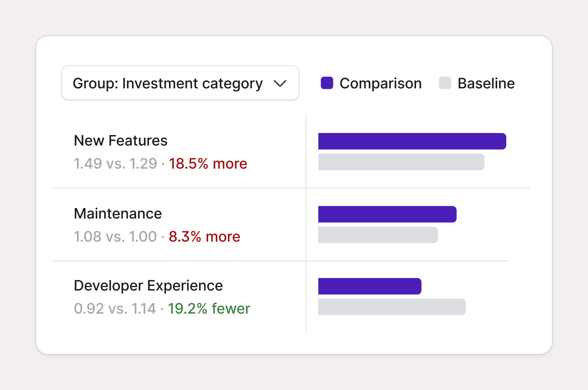Click the New Features purple comparison bar
The width and height of the screenshot is (588, 390).
pyautogui.click(x=412, y=141)
